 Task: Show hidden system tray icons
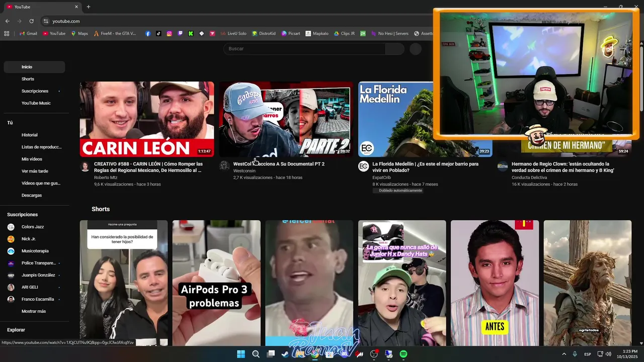564,354
